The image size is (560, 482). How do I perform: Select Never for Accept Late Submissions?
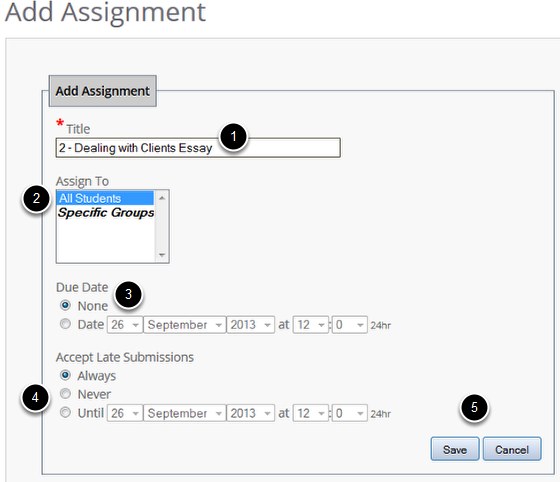(65, 394)
